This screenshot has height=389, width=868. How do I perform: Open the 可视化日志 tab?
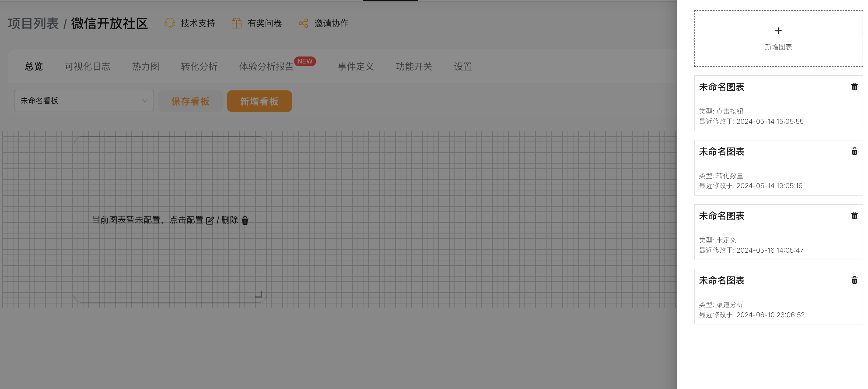pos(87,67)
